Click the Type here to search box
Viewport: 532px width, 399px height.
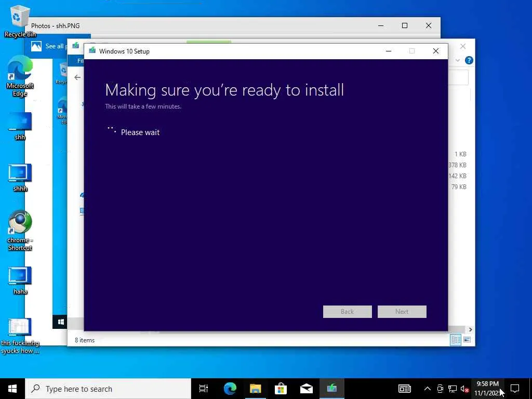tap(108, 389)
